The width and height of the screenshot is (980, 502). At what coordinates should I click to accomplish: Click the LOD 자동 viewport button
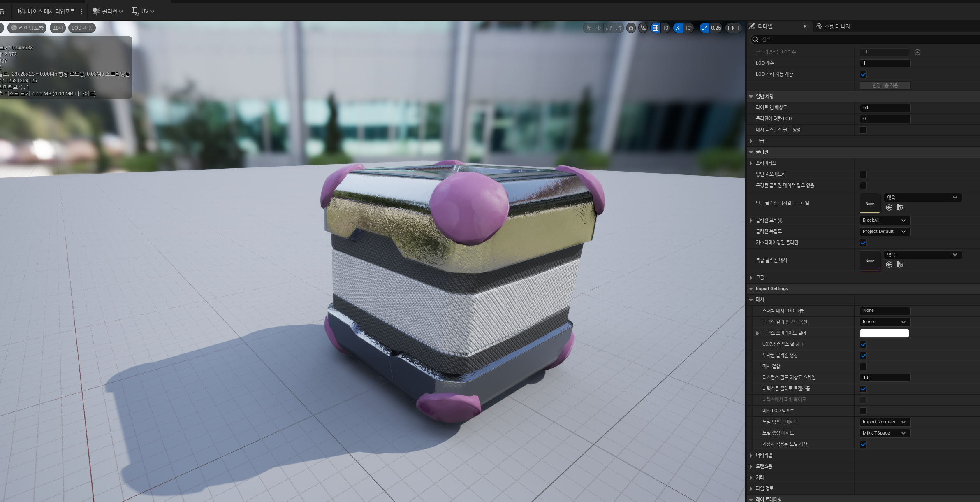[x=82, y=28]
